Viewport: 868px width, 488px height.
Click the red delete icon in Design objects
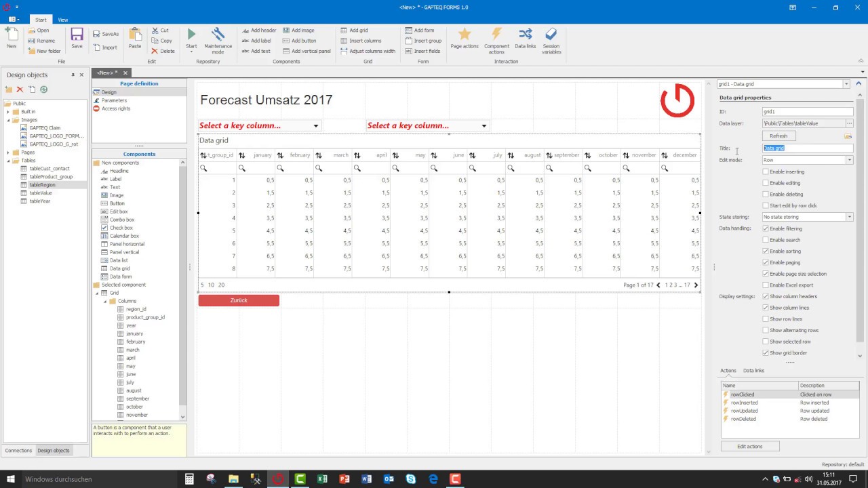(x=20, y=89)
